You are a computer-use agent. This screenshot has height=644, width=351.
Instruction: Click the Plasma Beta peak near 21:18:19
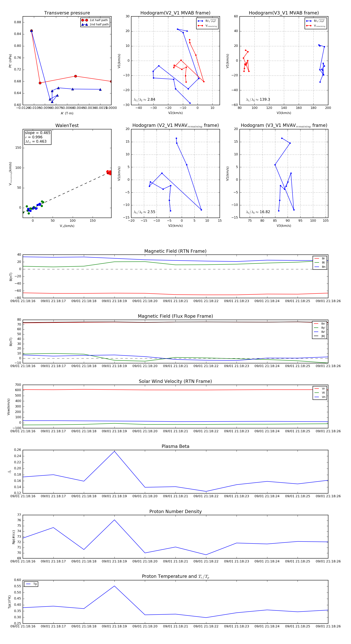(114, 451)
